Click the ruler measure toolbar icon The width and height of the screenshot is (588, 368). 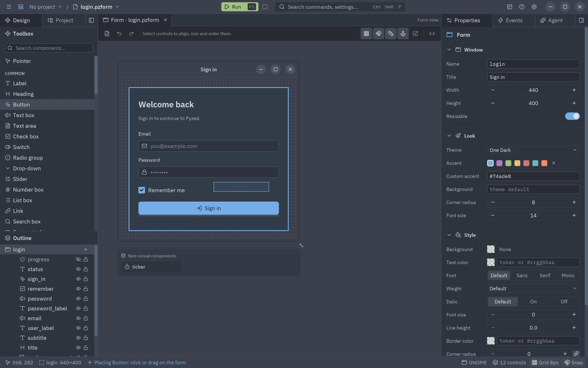click(391, 34)
